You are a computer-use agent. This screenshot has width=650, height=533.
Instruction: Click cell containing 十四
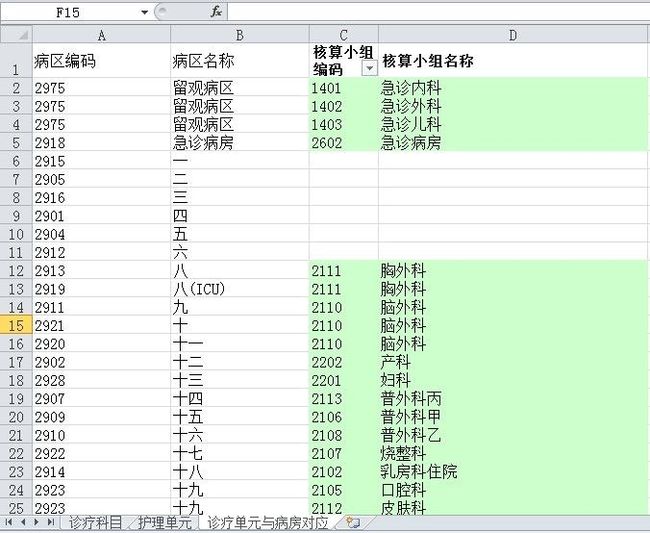tap(240, 398)
